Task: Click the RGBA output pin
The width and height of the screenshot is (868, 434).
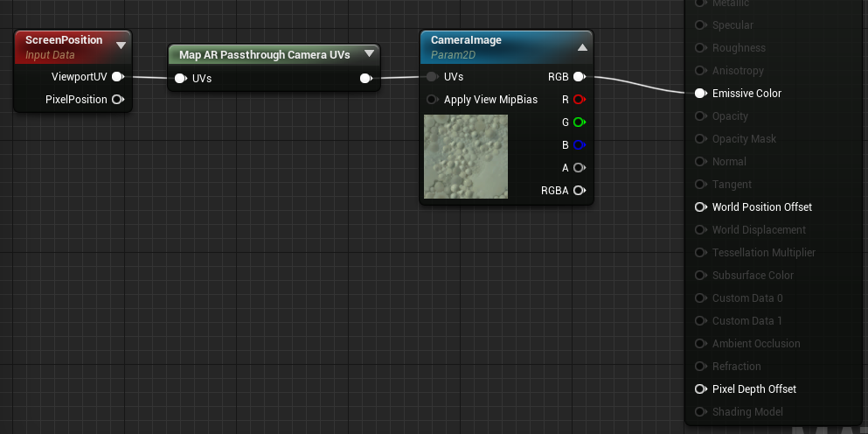Action: tap(579, 190)
